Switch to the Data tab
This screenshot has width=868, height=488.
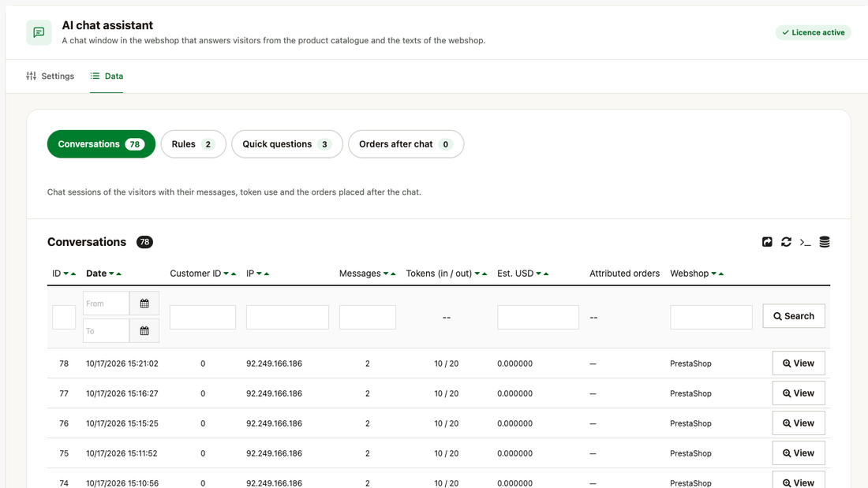tap(107, 76)
